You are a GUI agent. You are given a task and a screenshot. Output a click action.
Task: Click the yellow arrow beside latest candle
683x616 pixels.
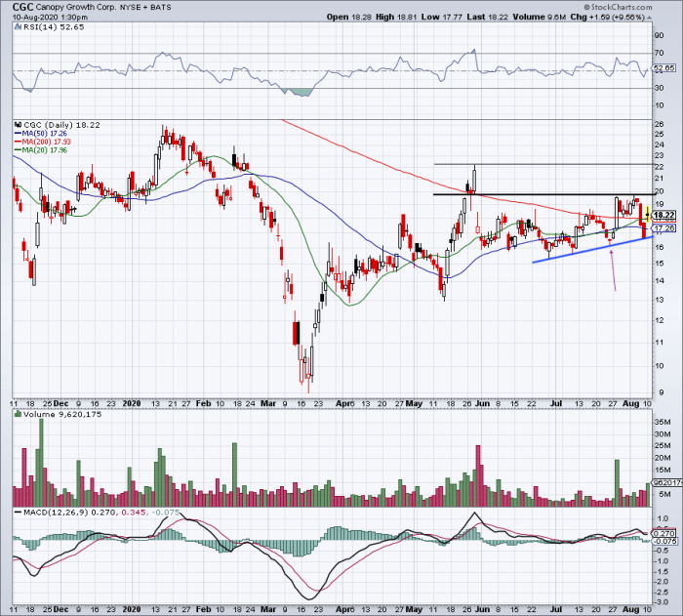647,208
